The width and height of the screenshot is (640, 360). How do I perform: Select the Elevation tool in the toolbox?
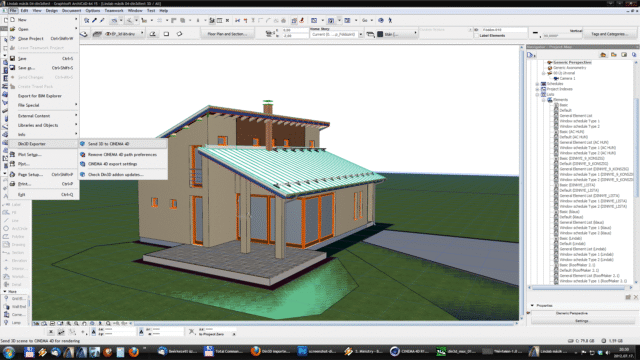click(14, 260)
